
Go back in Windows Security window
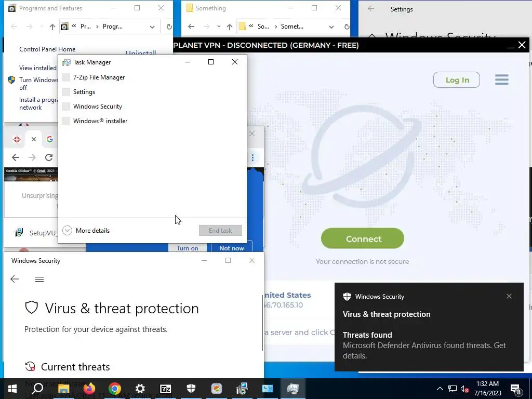click(15, 279)
